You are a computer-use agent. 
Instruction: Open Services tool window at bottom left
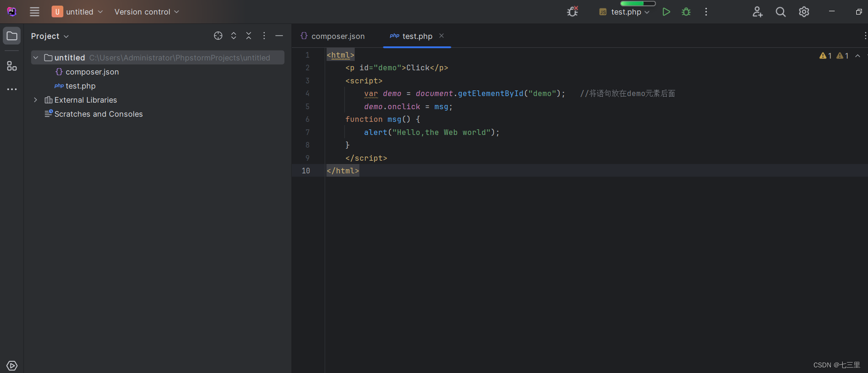[12, 366]
